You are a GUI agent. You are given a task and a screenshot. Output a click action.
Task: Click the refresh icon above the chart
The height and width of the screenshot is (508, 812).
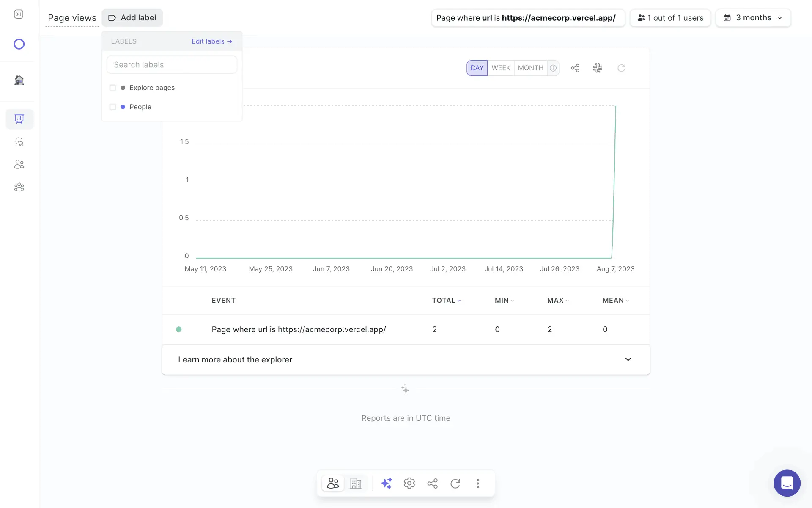point(621,68)
